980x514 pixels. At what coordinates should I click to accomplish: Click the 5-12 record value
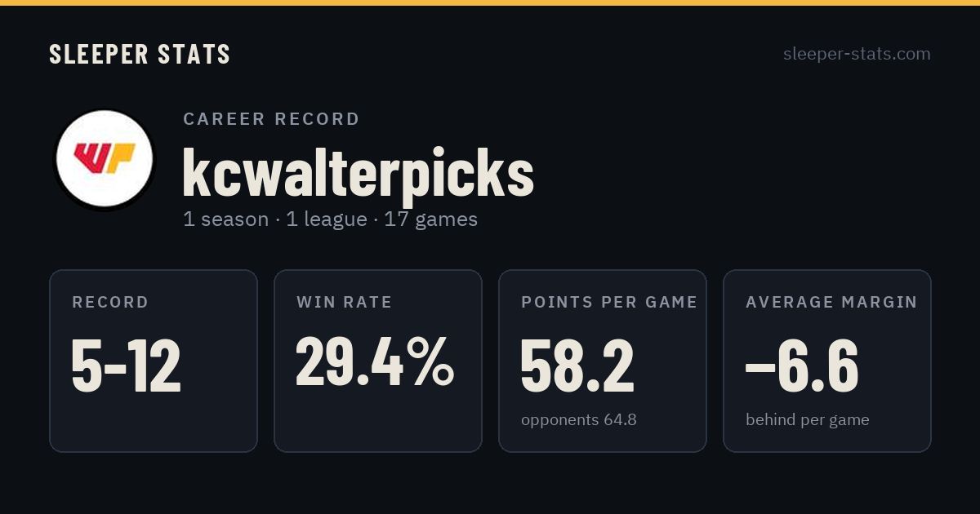126,366
